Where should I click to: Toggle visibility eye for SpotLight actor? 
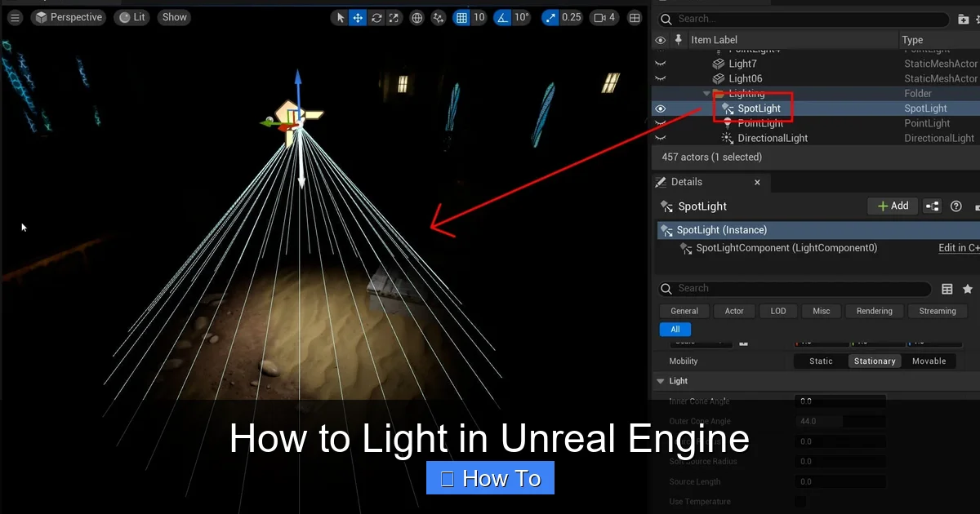pos(661,108)
